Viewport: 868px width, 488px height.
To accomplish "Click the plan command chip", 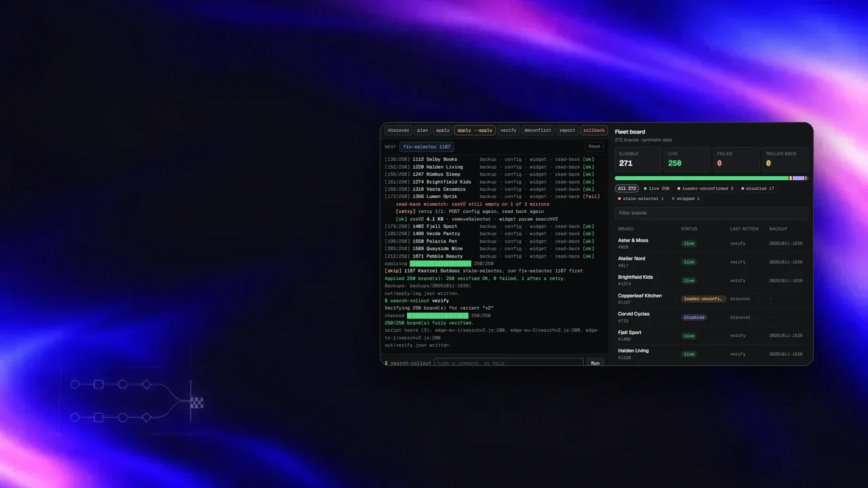I will click(422, 130).
